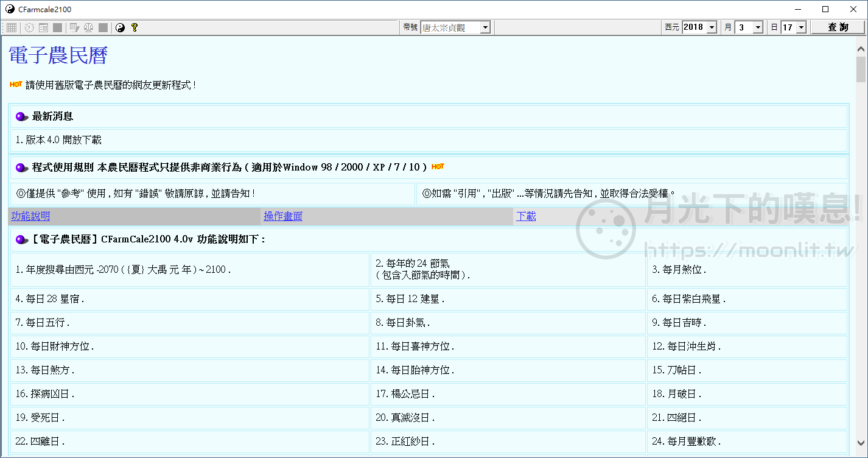Click the clock icon on the toolbar
The width and height of the screenshot is (868, 458).
pos(29,27)
